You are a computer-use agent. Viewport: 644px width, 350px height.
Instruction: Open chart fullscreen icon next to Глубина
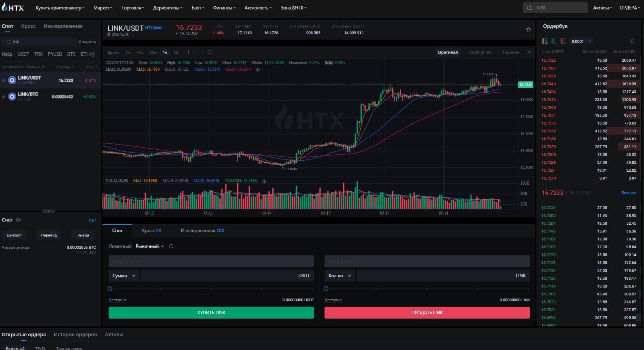click(x=529, y=52)
